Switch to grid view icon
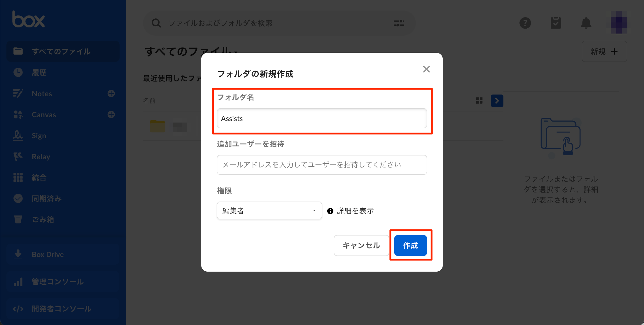Screen dimensions: 644x325 479,101
